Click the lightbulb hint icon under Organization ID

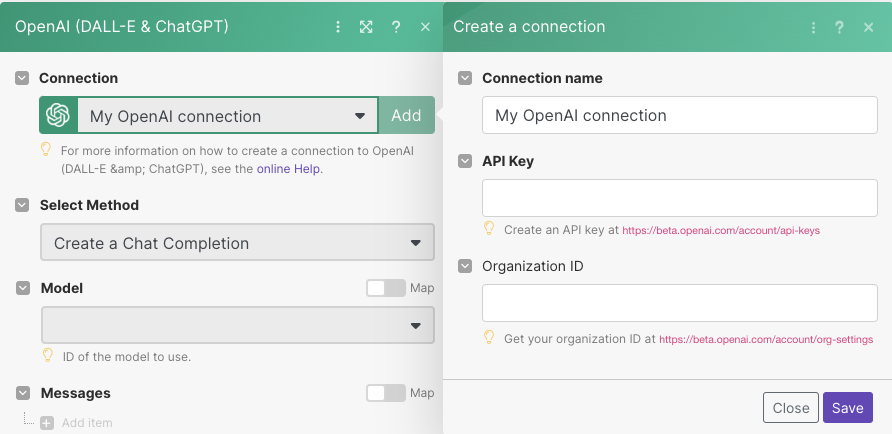(x=489, y=337)
